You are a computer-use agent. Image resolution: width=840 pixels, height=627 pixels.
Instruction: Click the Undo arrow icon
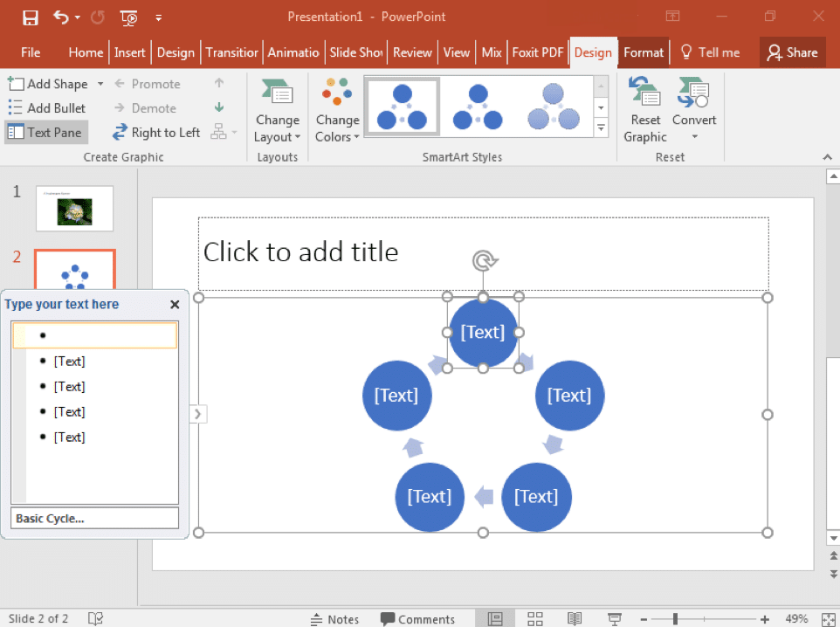tap(61, 17)
